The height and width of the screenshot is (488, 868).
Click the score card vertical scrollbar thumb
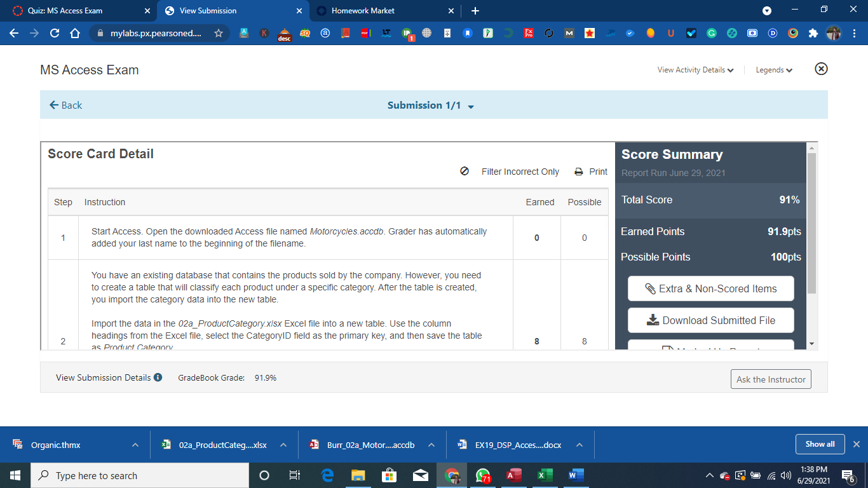(x=811, y=223)
